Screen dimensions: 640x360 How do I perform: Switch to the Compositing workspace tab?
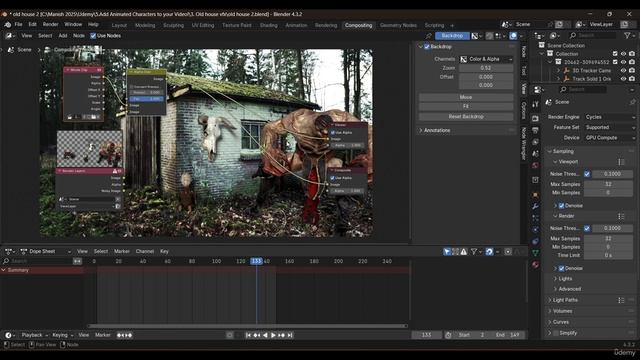click(x=358, y=25)
